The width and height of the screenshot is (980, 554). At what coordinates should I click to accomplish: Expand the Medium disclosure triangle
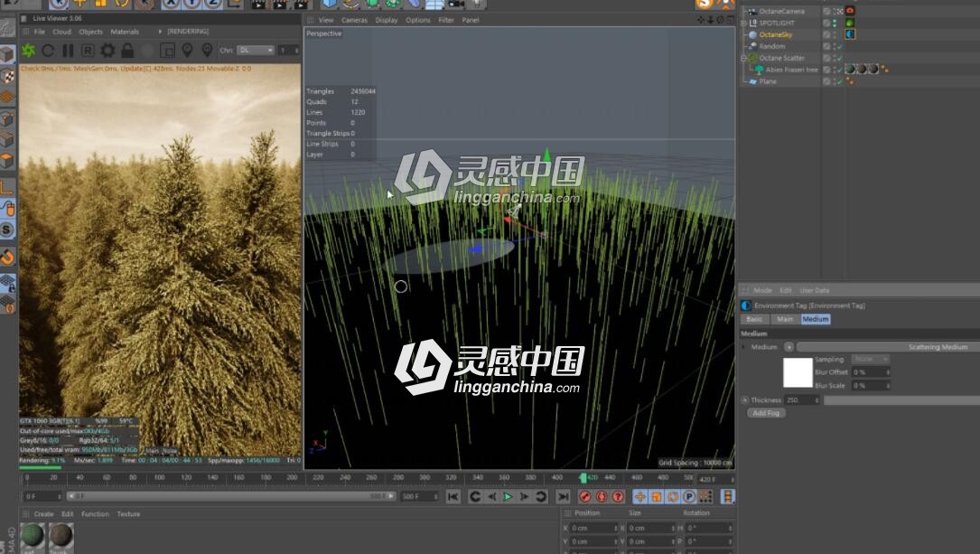coord(743,347)
